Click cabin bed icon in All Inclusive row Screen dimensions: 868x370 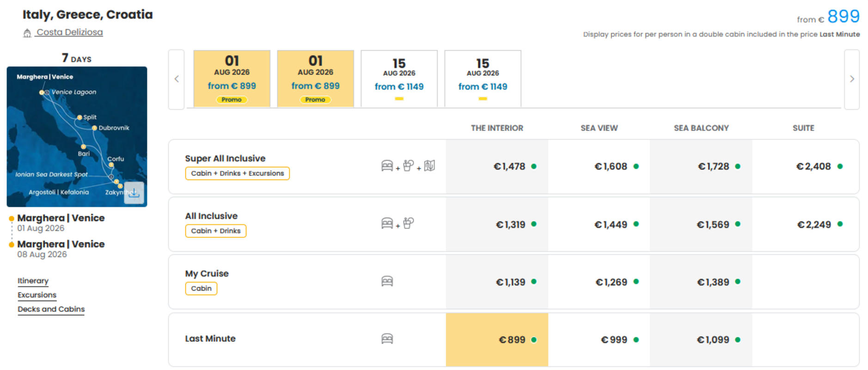[x=387, y=223]
